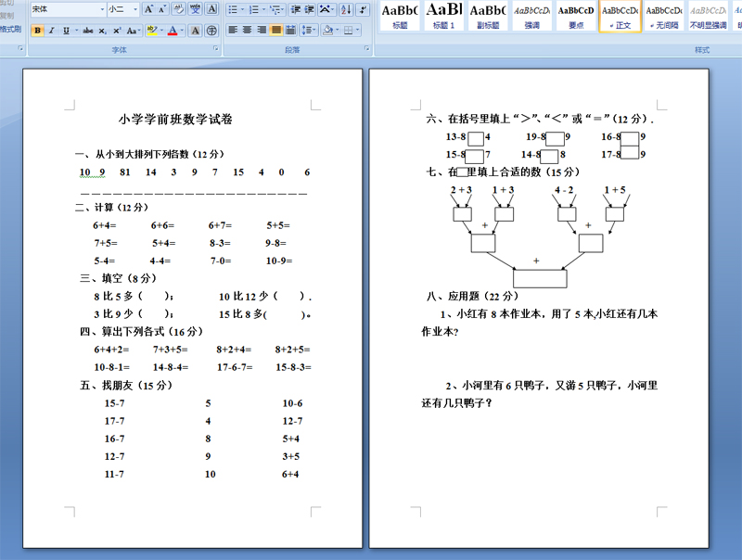Center the paragraph text
742x560 pixels.
click(247, 31)
